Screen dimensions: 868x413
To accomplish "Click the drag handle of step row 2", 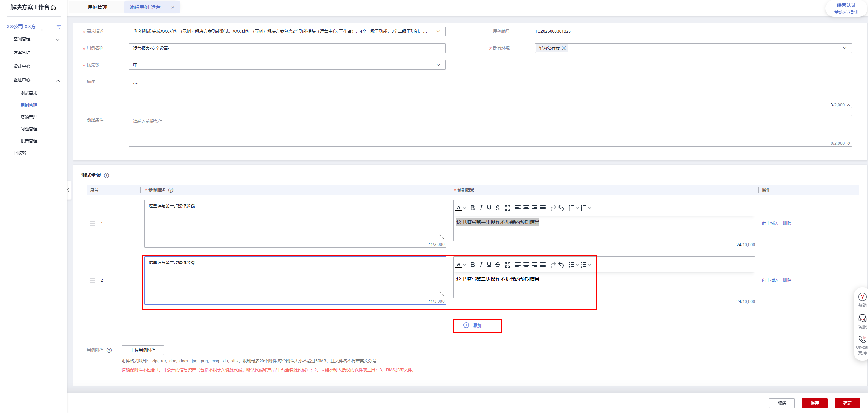I will 93,280.
